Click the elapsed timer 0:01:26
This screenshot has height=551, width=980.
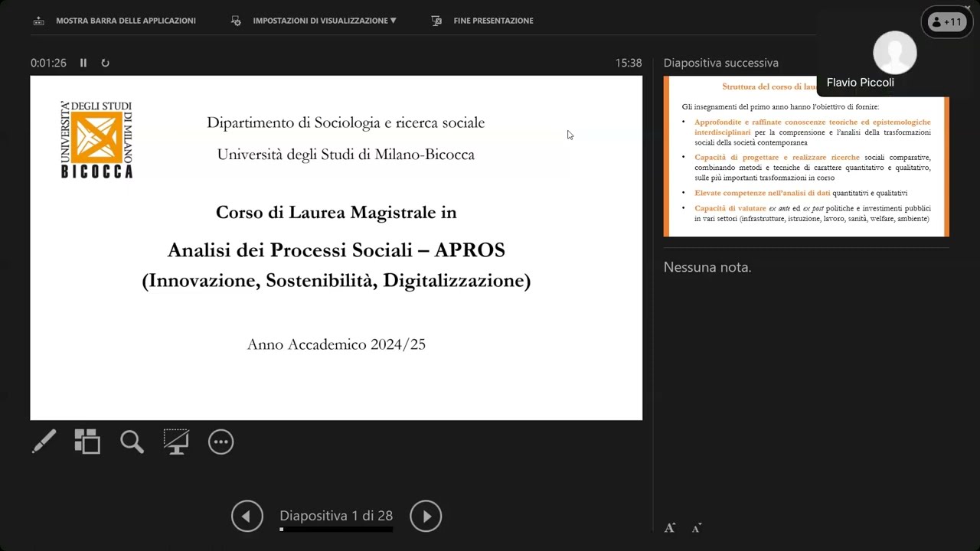click(x=48, y=63)
